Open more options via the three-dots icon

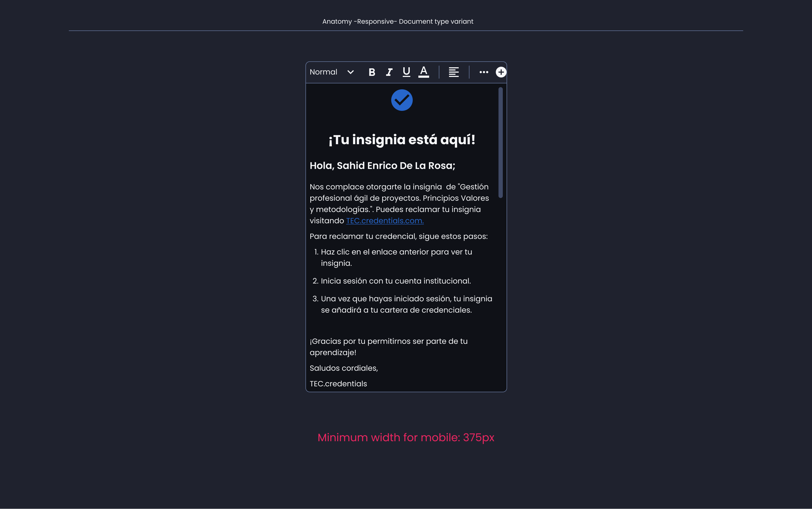pyautogui.click(x=484, y=72)
